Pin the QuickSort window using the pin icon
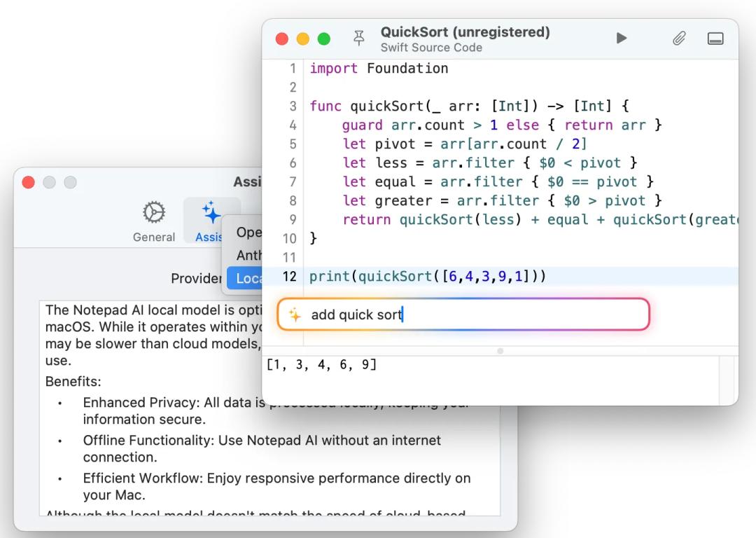The height and width of the screenshot is (538, 756). [358, 39]
